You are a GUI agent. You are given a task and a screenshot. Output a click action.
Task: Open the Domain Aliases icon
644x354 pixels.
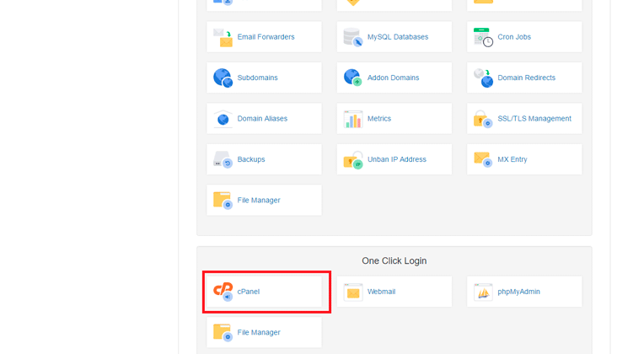[x=223, y=119]
